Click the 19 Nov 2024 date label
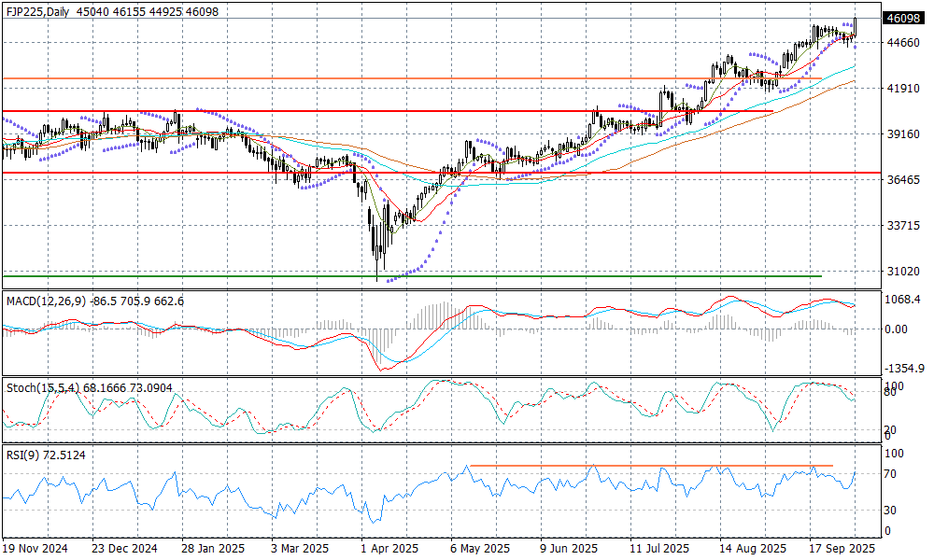 click(x=37, y=549)
